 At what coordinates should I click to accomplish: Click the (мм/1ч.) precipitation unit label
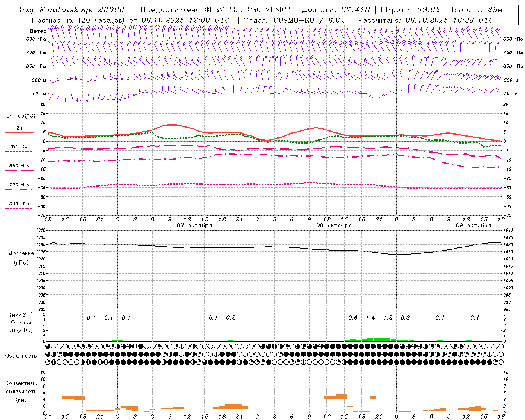21,330
